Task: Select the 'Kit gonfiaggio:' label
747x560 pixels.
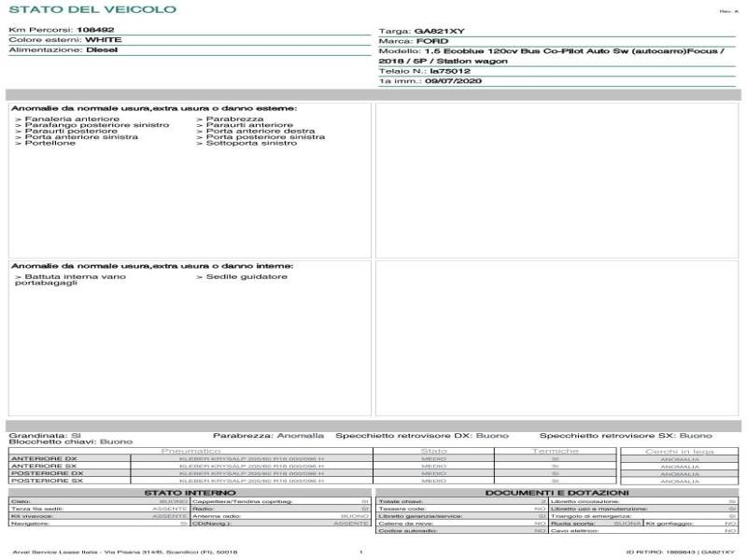Action: (x=669, y=524)
